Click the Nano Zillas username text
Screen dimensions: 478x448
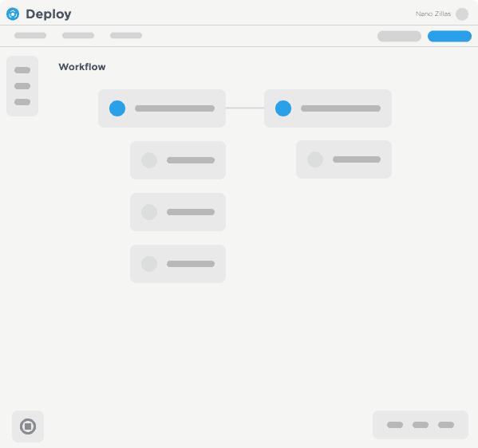[433, 14]
